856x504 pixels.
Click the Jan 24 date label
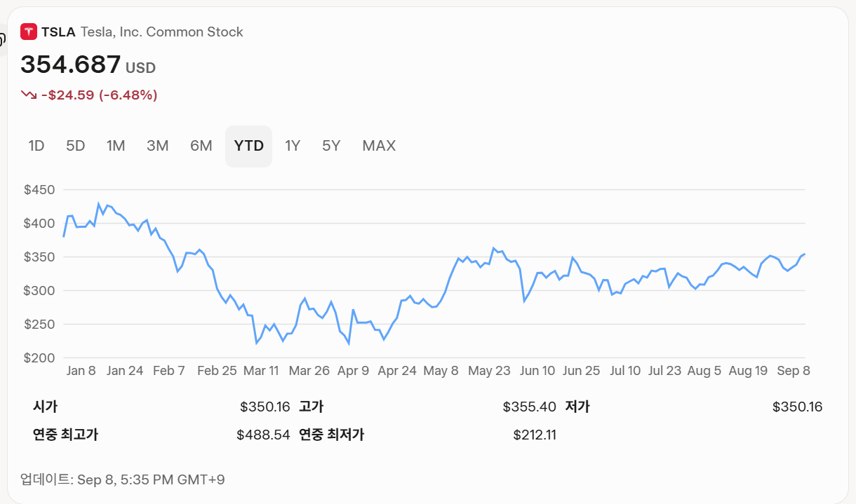pos(125,371)
